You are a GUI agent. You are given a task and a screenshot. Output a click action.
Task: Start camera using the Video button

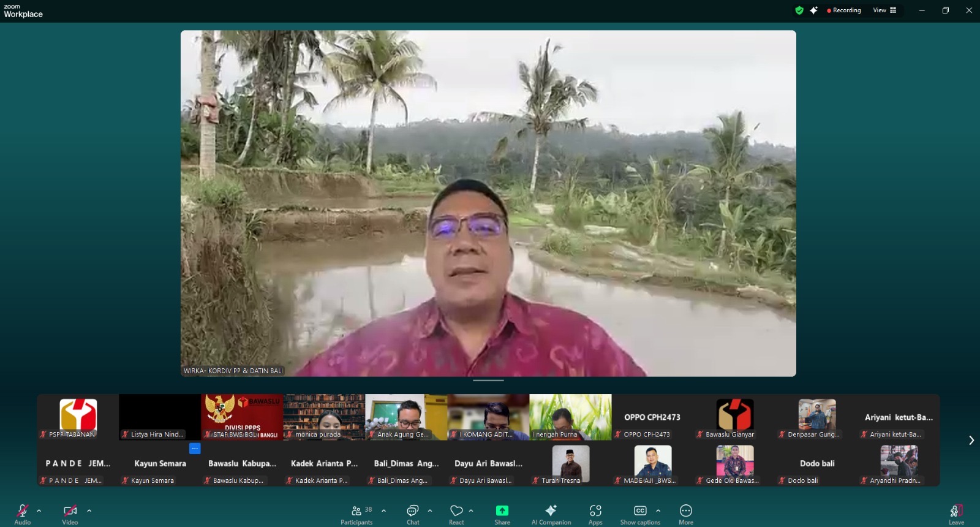pos(70,514)
